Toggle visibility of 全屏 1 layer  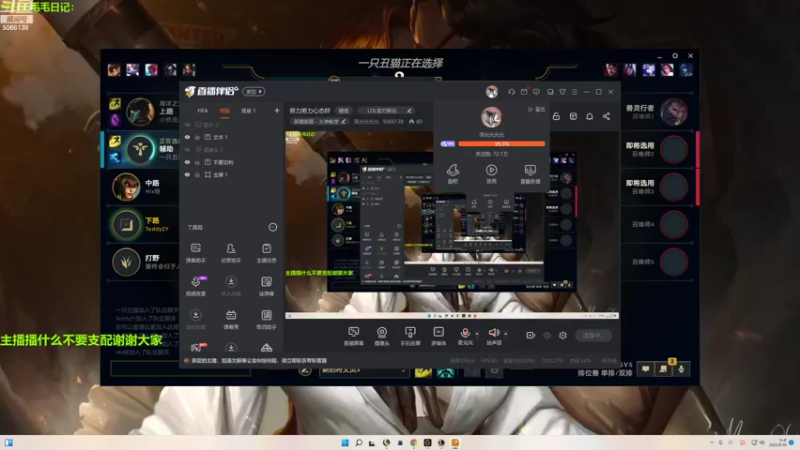[187, 174]
